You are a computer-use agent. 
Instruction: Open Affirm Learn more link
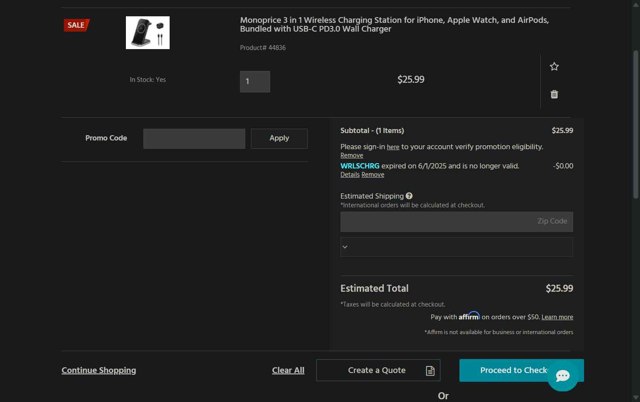pyautogui.click(x=557, y=317)
